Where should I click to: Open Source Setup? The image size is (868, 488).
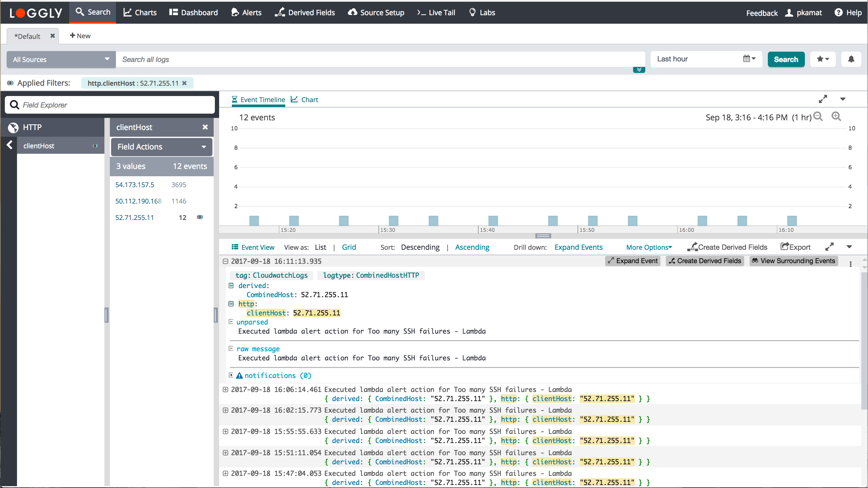[376, 12]
